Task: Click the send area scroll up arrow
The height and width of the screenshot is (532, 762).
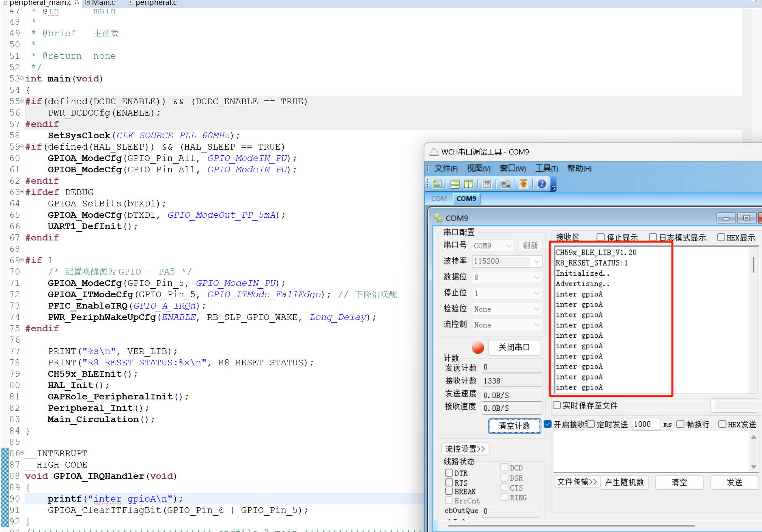Action: [x=753, y=437]
